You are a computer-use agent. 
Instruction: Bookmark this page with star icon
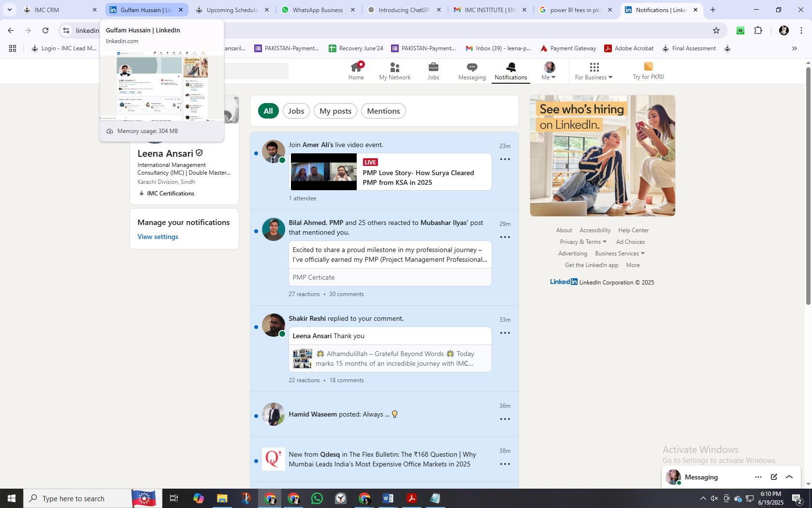click(716, 30)
